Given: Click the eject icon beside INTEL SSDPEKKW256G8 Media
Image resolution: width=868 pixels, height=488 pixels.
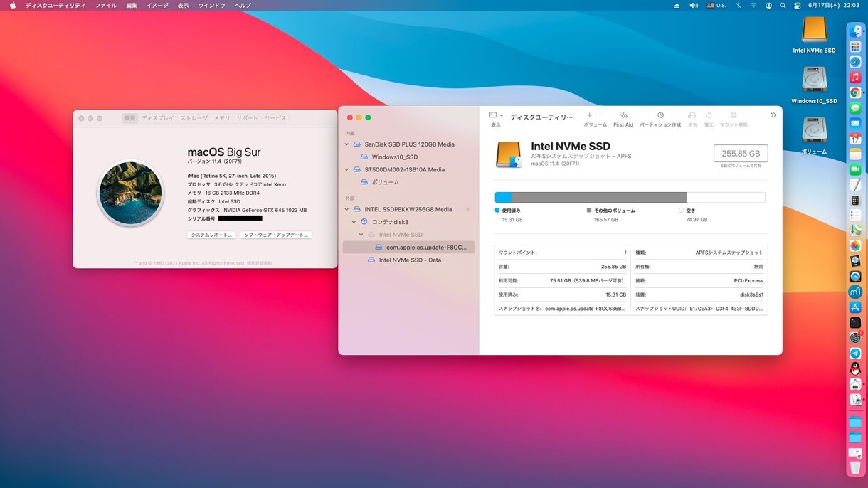Looking at the screenshot, I should 467,210.
